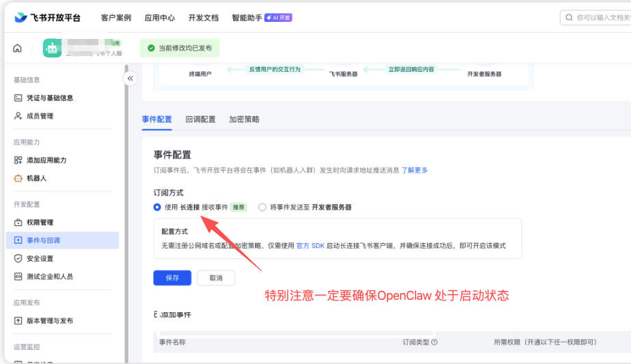Click the 配置方式 heading in the info box
The height and width of the screenshot is (364, 631).
coord(174,232)
